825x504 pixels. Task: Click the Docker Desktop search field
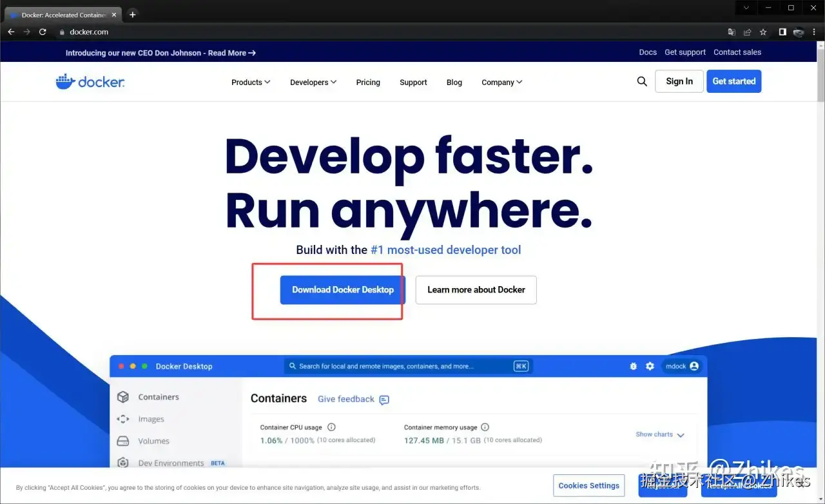409,366
